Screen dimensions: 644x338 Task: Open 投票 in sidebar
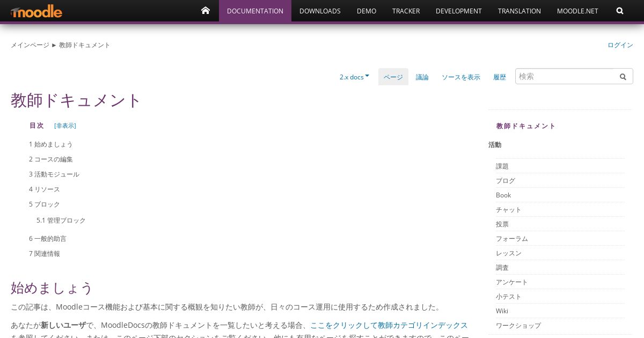pos(502,224)
